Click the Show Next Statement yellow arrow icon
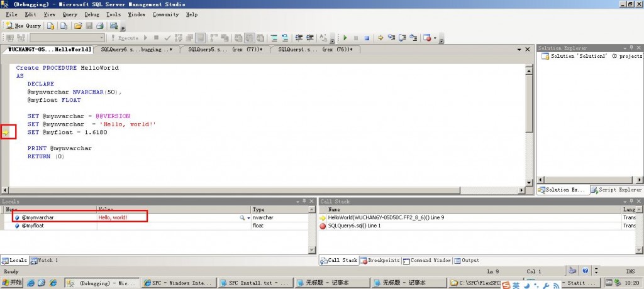The image size is (644, 289). tap(380, 38)
